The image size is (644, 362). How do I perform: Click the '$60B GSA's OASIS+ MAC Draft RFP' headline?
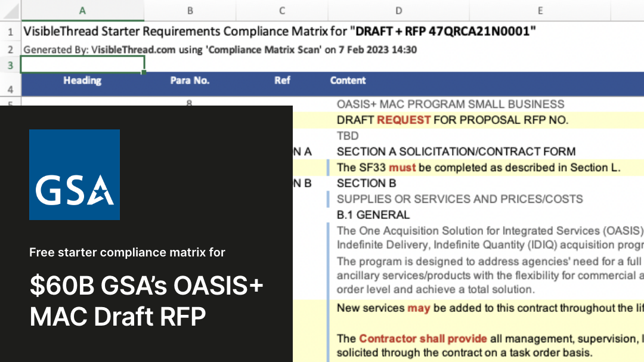146,301
